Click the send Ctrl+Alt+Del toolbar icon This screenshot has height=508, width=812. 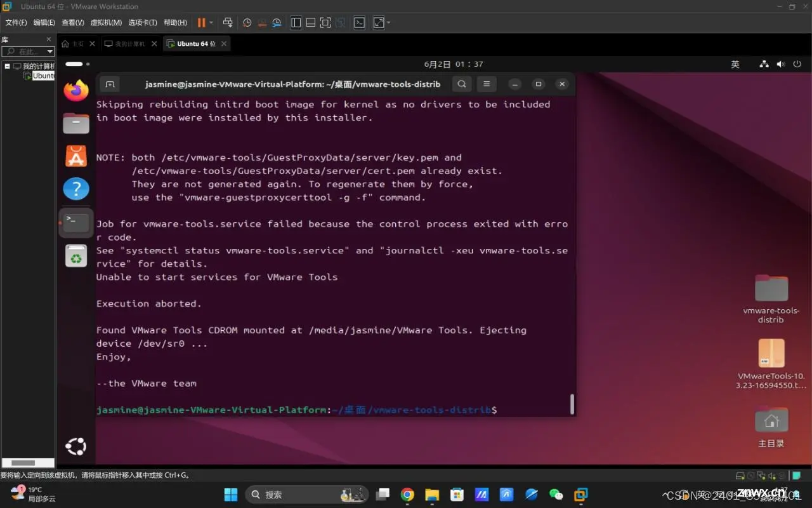coord(228,22)
